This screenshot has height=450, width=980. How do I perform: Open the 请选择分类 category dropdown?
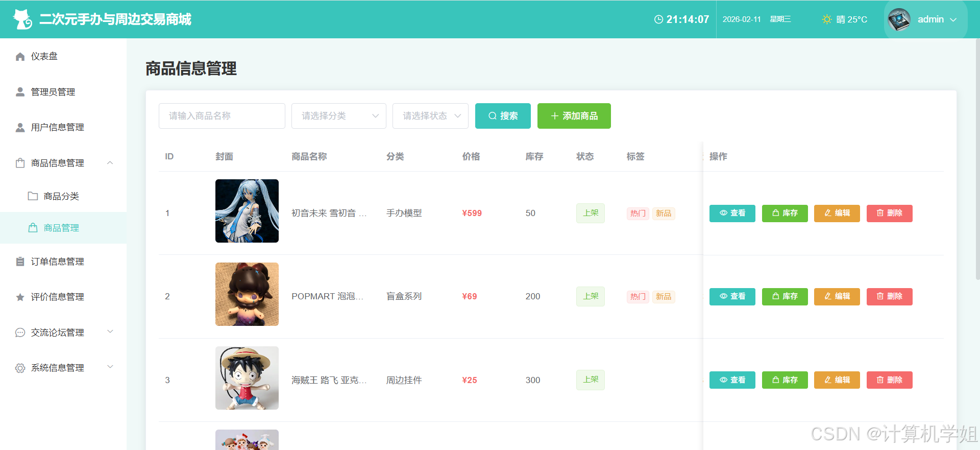coord(339,116)
